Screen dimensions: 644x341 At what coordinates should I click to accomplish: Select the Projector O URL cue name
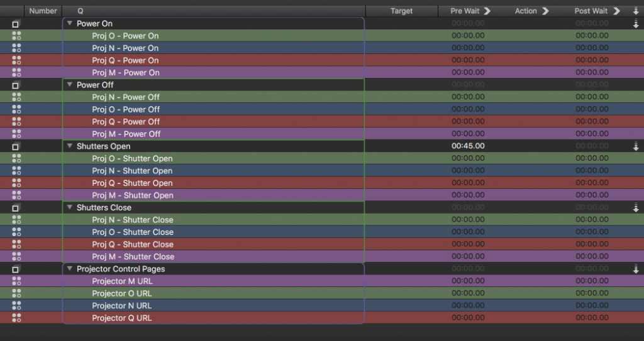[121, 293]
